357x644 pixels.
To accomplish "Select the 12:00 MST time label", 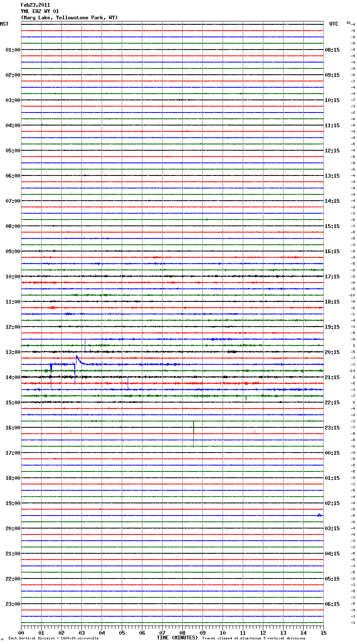I will [x=13, y=327].
